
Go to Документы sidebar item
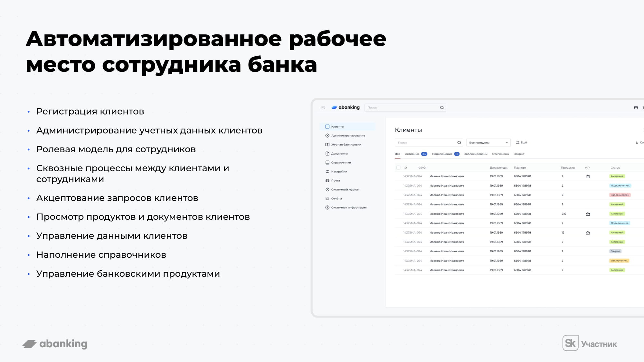339,153
